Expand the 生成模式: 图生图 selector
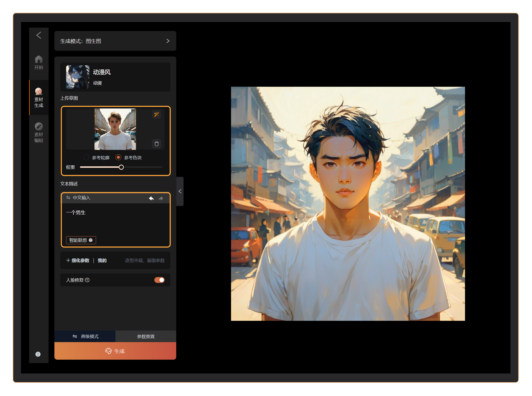This screenshot has width=532, height=396. 115,41
